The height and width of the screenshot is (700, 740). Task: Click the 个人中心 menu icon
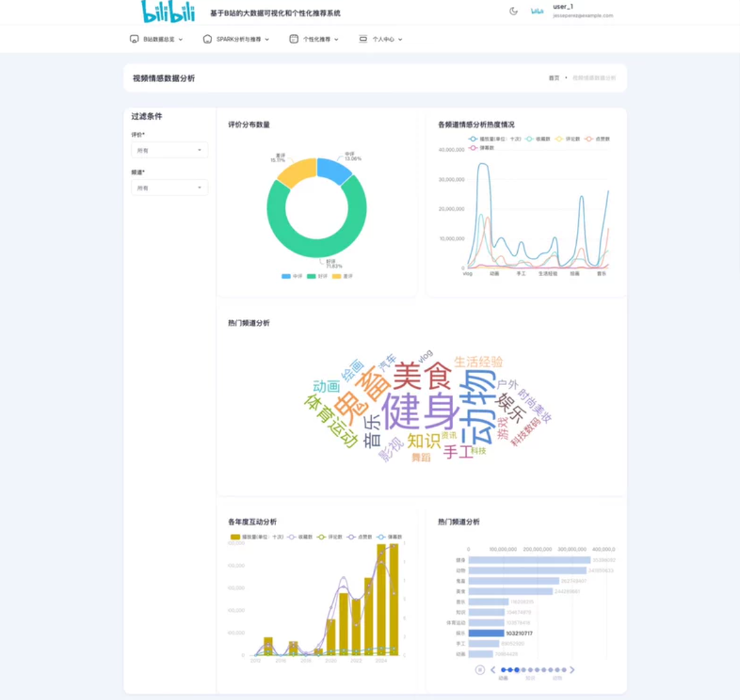point(363,39)
